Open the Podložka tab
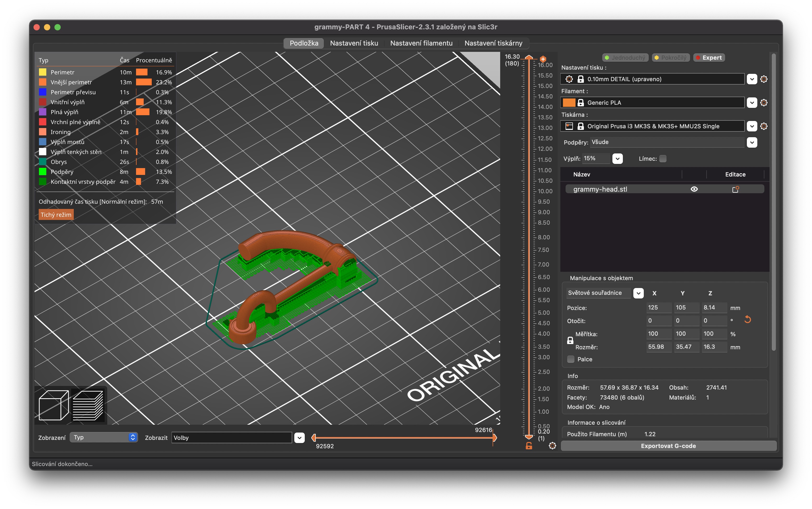 click(x=304, y=43)
